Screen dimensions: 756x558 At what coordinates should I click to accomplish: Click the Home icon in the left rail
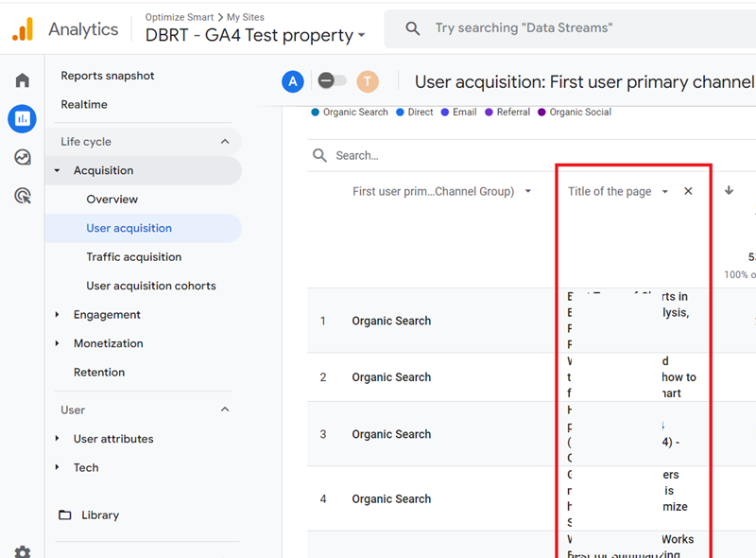pos(22,79)
